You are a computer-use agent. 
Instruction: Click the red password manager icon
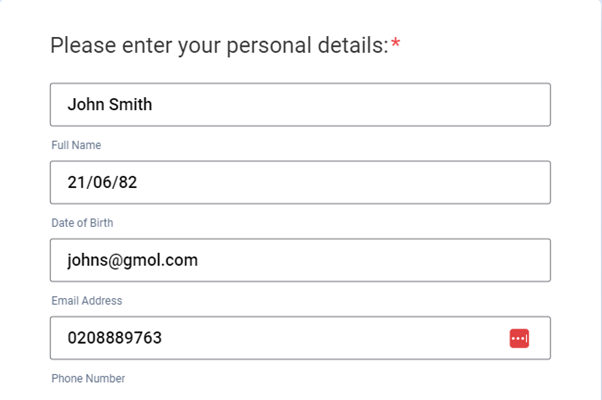[519, 338]
